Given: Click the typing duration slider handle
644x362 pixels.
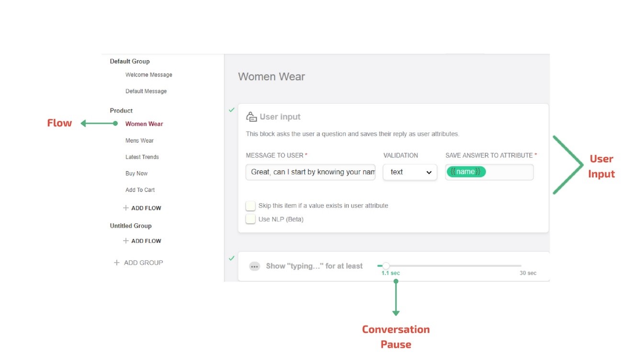Looking at the screenshot, I should click(386, 266).
